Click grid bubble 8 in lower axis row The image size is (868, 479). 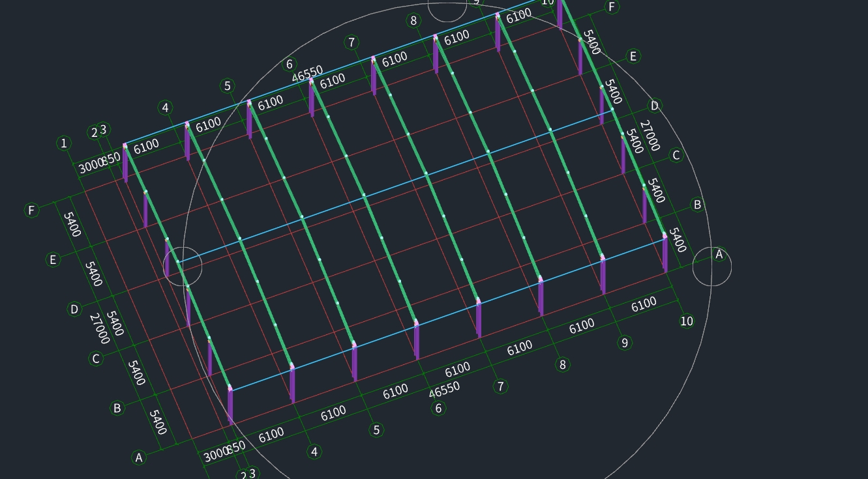pos(562,365)
